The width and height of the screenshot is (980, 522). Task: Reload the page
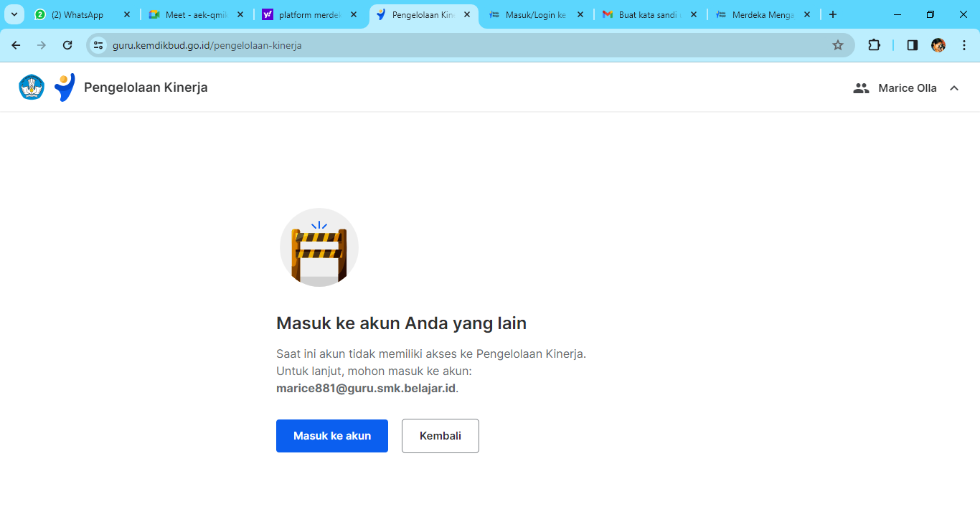[x=67, y=45]
